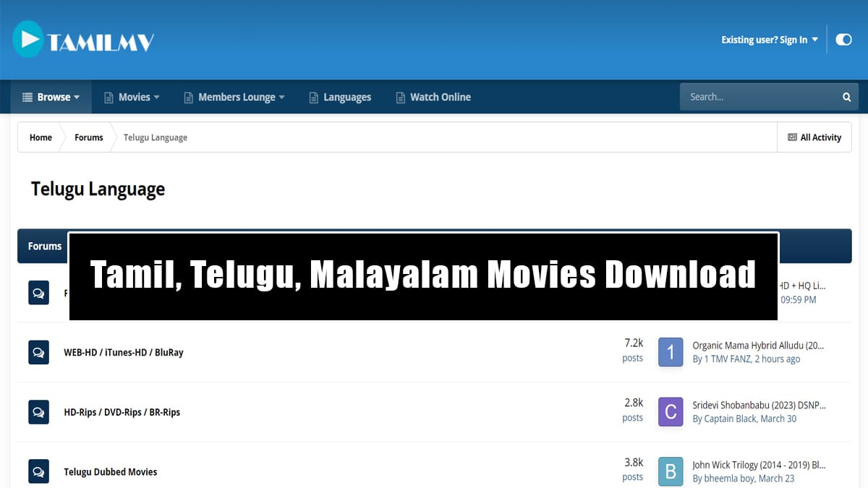Expand the Movies menu
The image size is (868, 488).
coord(132,97)
